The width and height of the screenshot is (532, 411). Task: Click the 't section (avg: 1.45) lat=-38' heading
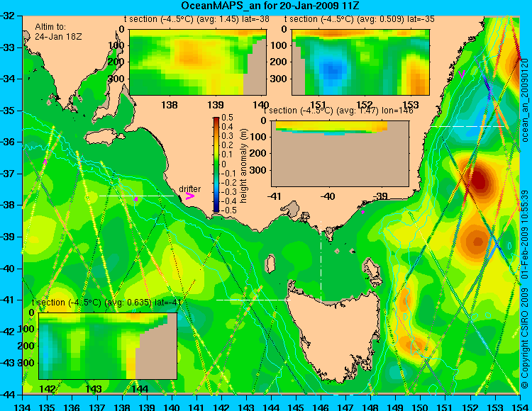pos(196,19)
